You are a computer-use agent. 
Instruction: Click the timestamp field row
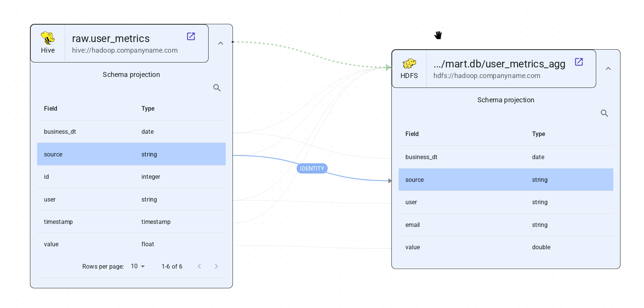[x=131, y=222]
